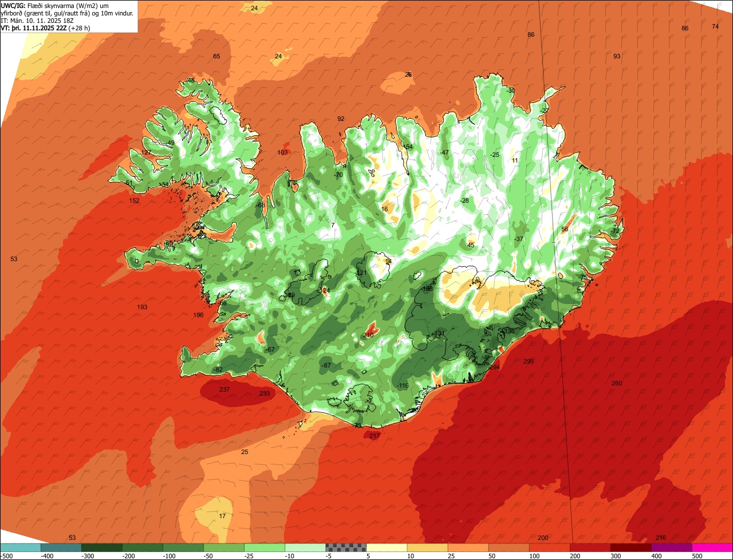733x560 pixels.
Task: Click the map value 210
Action: (x=368, y=335)
